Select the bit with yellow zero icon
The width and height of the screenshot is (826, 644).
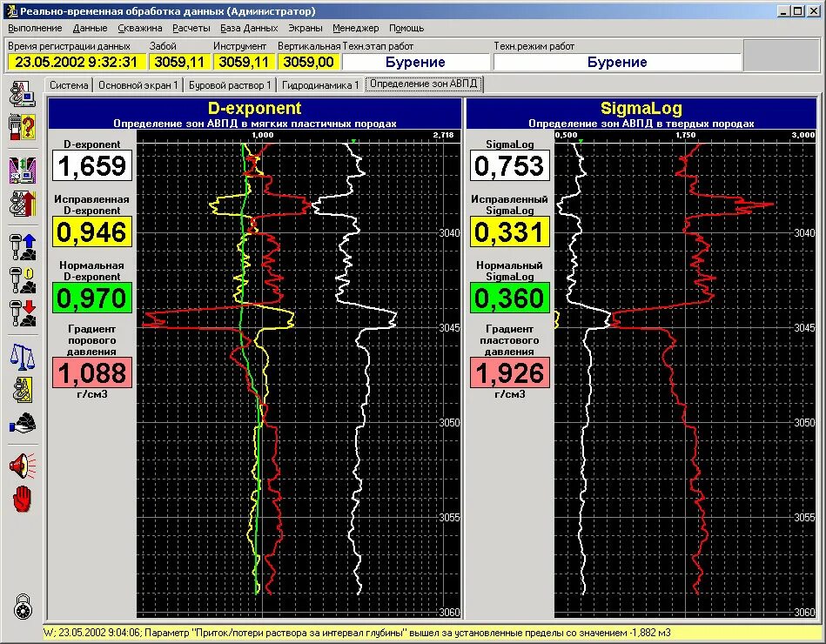(x=22, y=280)
